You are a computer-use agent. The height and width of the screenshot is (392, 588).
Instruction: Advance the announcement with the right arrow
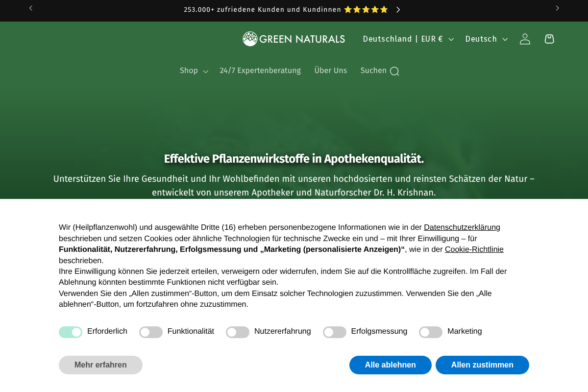(398, 9)
